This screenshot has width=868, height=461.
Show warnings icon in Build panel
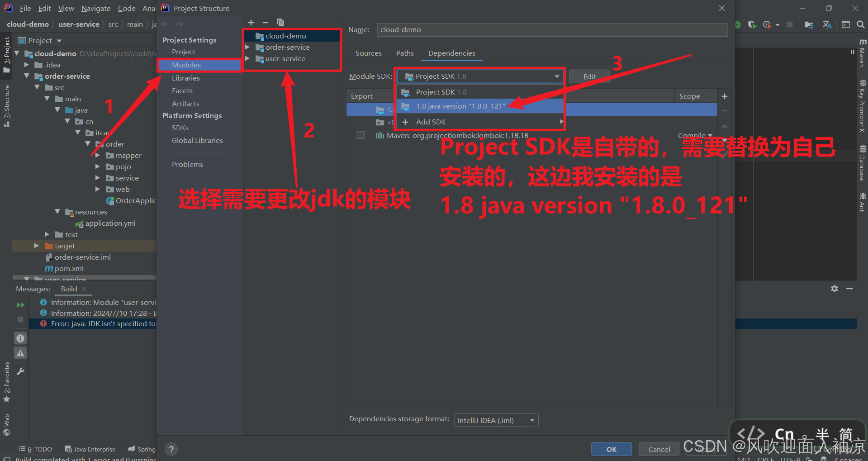coord(20,353)
